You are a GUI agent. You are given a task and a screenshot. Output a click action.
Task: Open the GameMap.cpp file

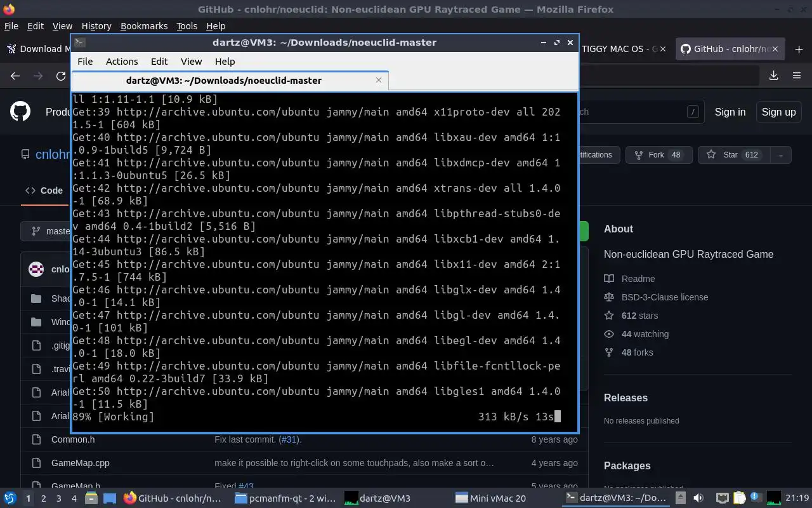pyautogui.click(x=81, y=463)
